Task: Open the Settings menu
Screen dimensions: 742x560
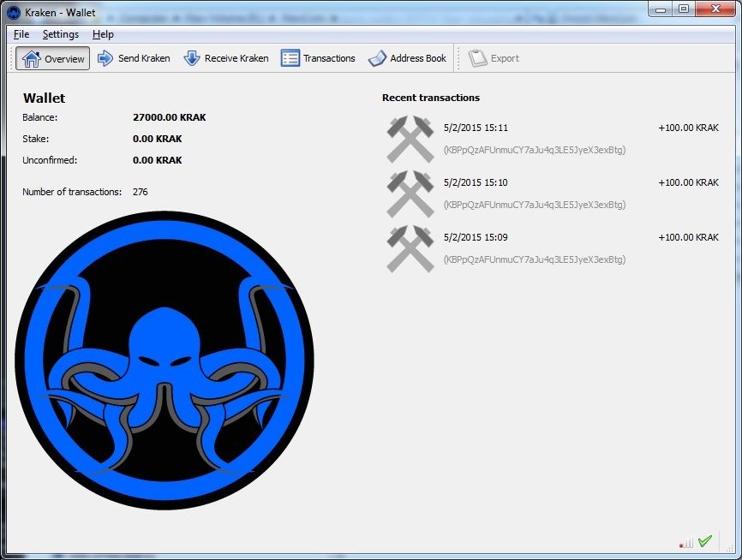Action: point(61,34)
